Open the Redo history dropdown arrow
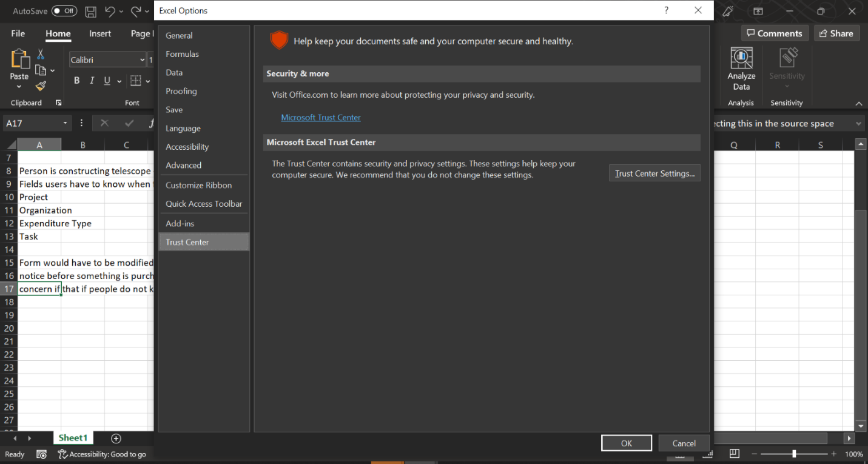The image size is (868, 464). pyautogui.click(x=147, y=12)
